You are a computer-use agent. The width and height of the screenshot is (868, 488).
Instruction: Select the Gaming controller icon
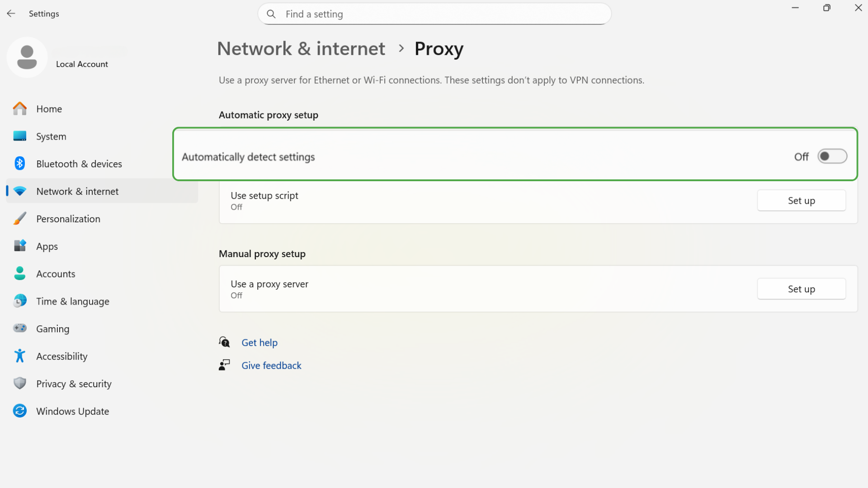tap(20, 328)
